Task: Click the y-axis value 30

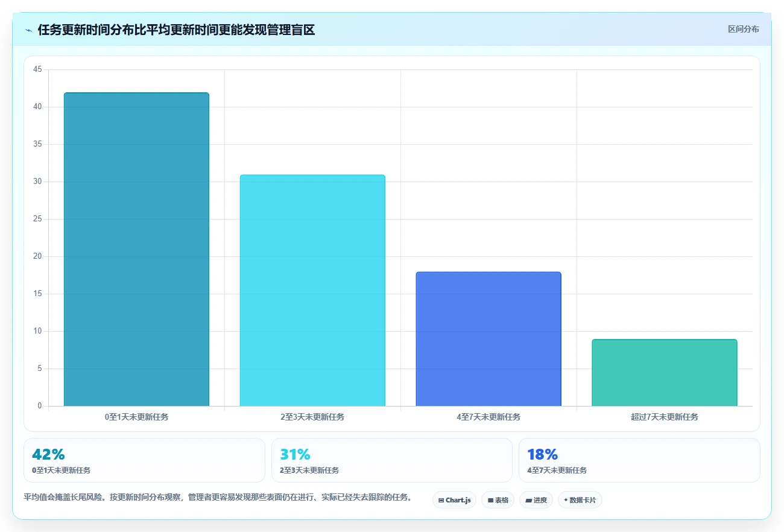Action: (37, 182)
